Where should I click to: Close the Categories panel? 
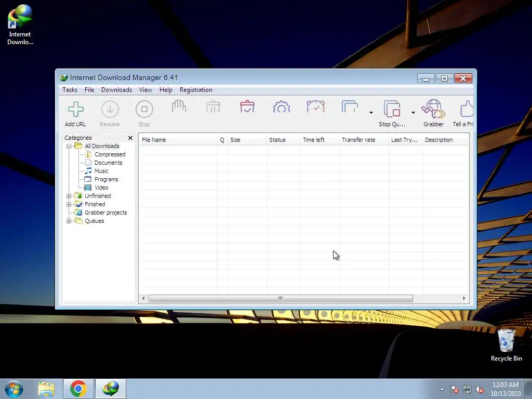130,138
